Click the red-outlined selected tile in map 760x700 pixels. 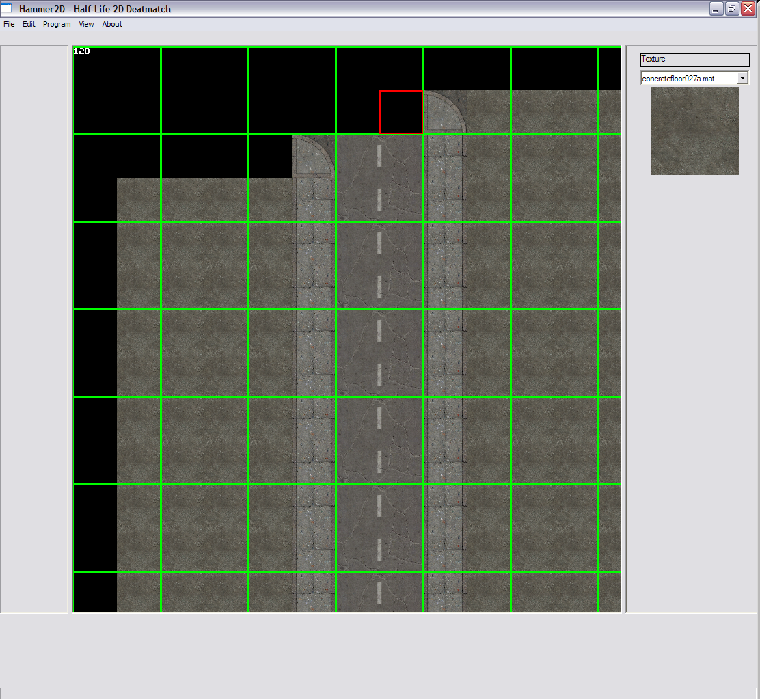401,112
